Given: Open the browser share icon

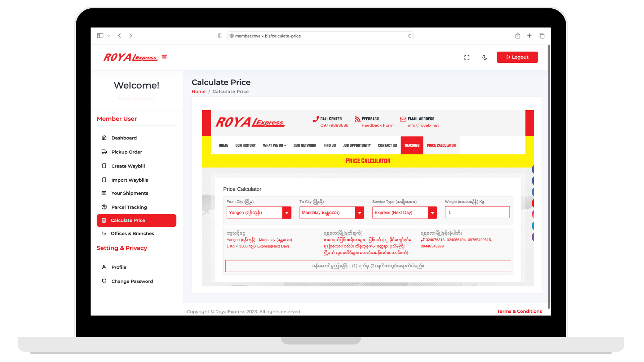Looking at the screenshot, I should pos(518,36).
